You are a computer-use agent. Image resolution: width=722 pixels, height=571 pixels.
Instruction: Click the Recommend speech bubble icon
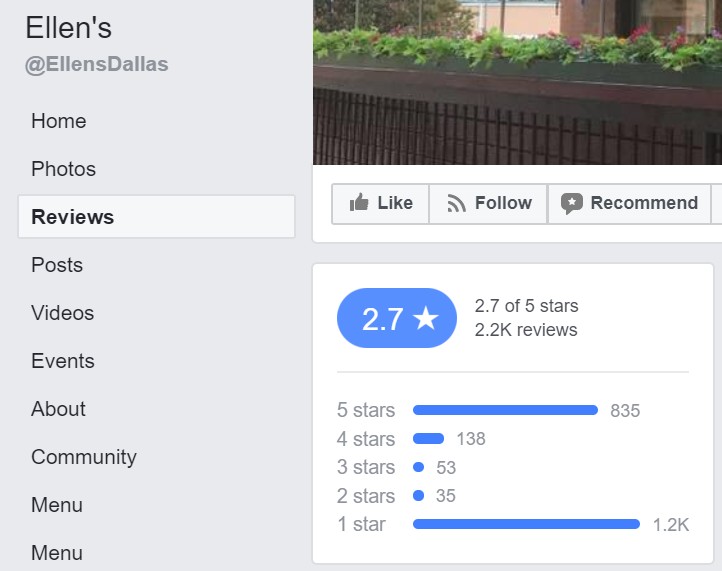pyautogui.click(x=572, y=203)
